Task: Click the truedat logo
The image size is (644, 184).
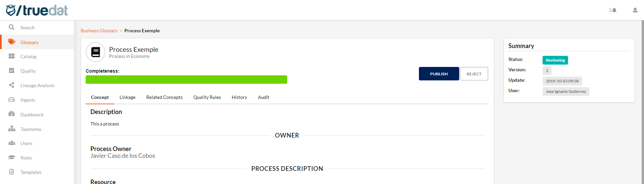Action: tap(37, 10)
